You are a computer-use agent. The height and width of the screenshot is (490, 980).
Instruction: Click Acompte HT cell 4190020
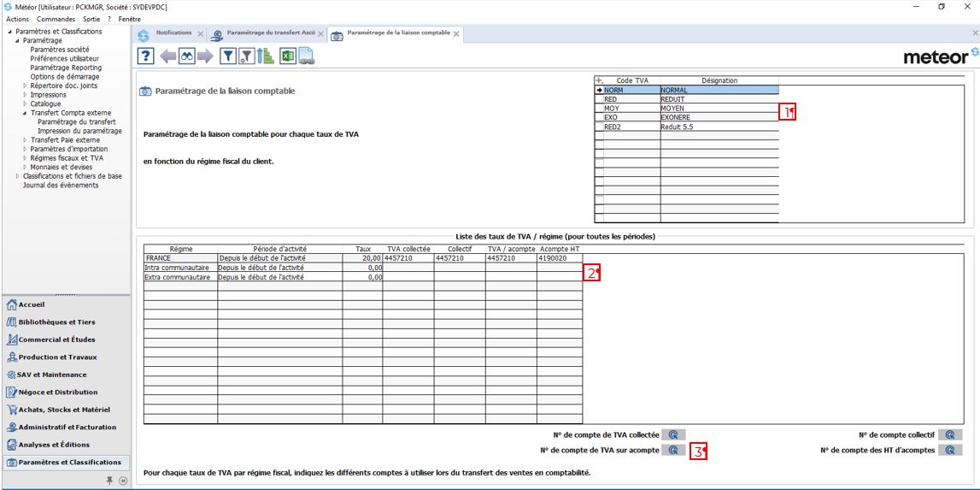point(560,258)
